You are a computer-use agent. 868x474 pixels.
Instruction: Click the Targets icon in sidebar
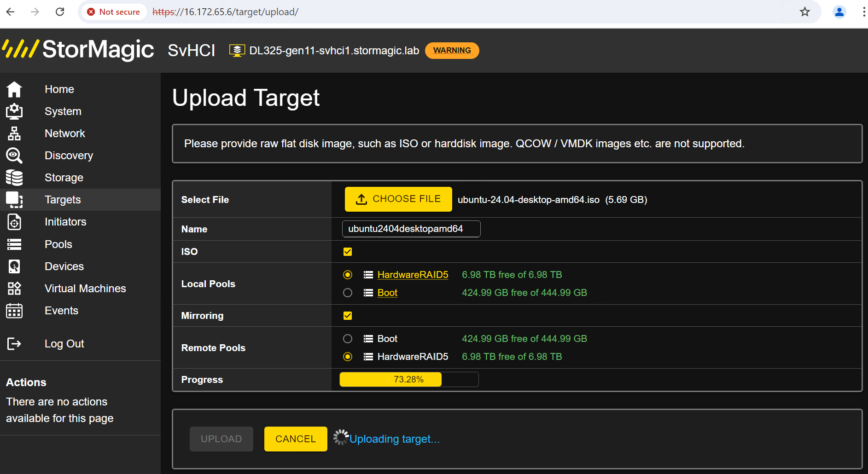click(14, 200)
